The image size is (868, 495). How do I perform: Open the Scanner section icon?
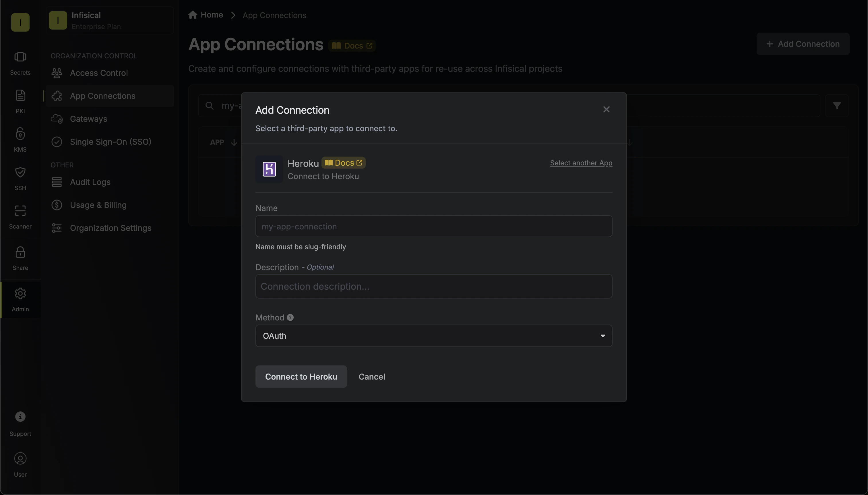pos(20,211)
